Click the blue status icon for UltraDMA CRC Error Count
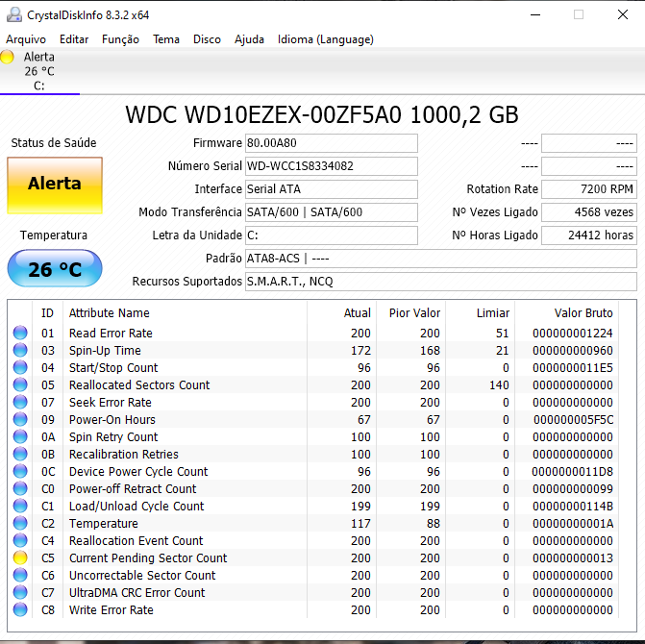The height and width of the screenshot is (644, 645). [x=20, y=592]
